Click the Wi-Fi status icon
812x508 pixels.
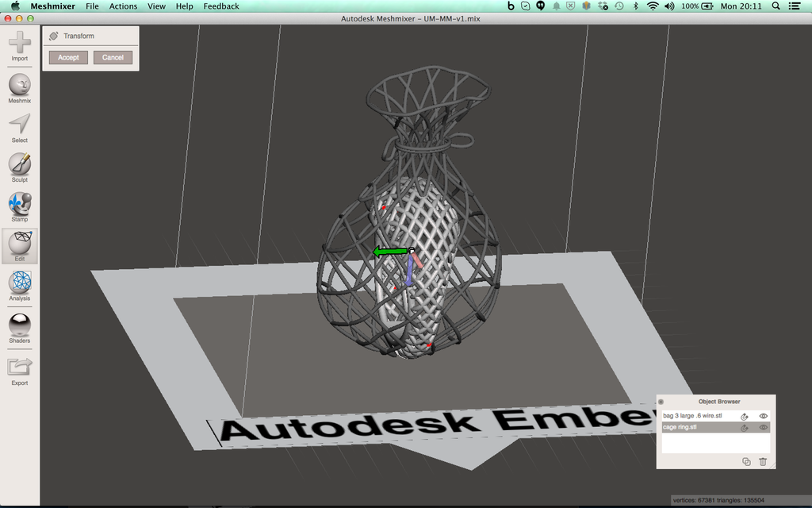pyautogui.click(x=653, y=6)
